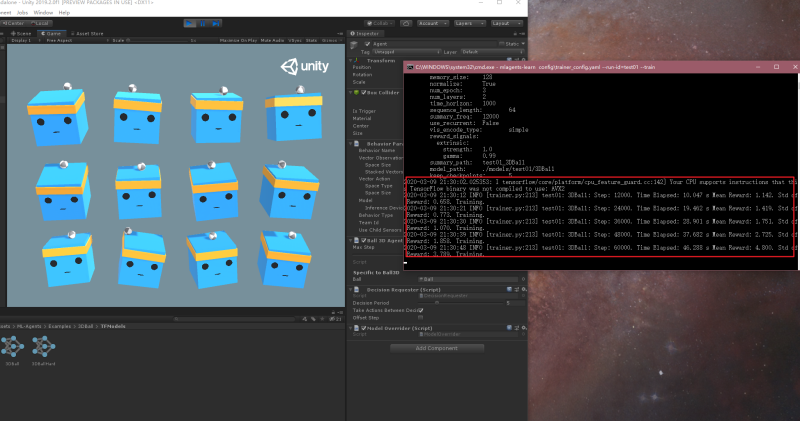This screenshot has height=421, width=800.
Task: Open the Window menu
Action: (x=43, y=12)
